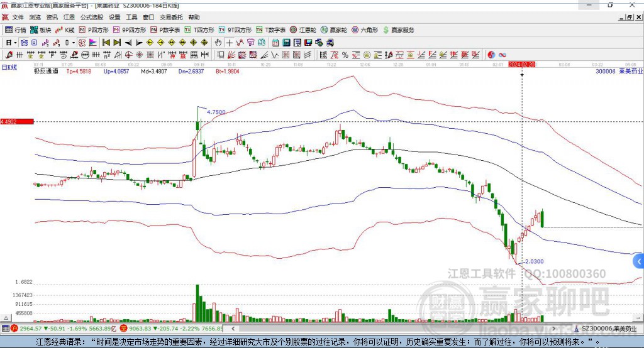
Task: Open the 交易委托 menu
Action: coord(171,17)
